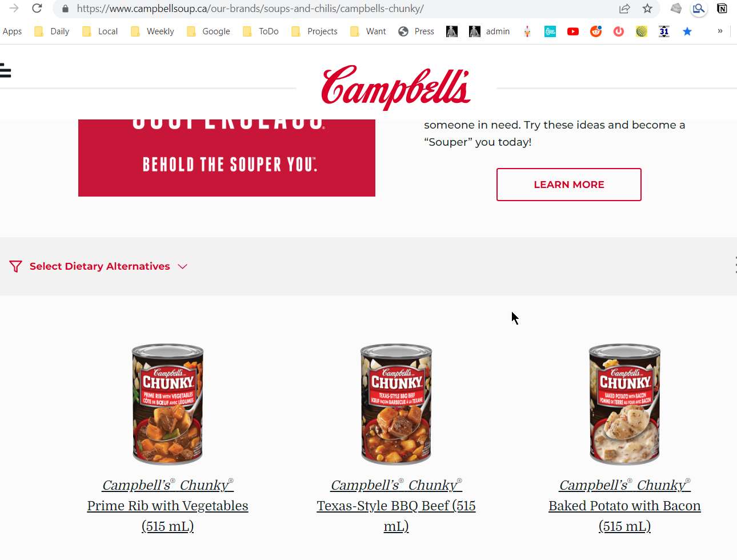The image size is (737, 560).
Task: Open the Notion web clipper extension
Action: pos(722,9)
